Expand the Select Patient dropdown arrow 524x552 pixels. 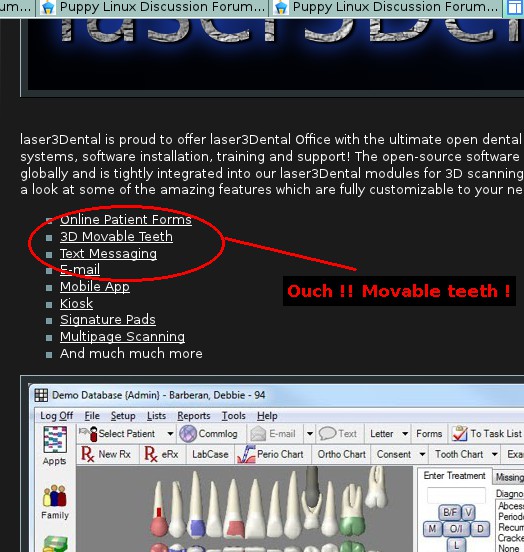point(170,434)
